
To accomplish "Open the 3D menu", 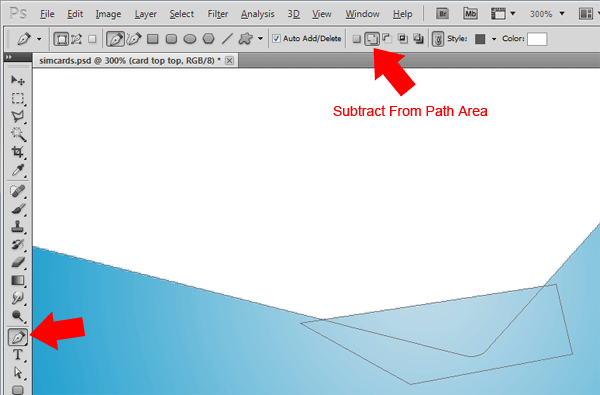I will coord(293,14).
